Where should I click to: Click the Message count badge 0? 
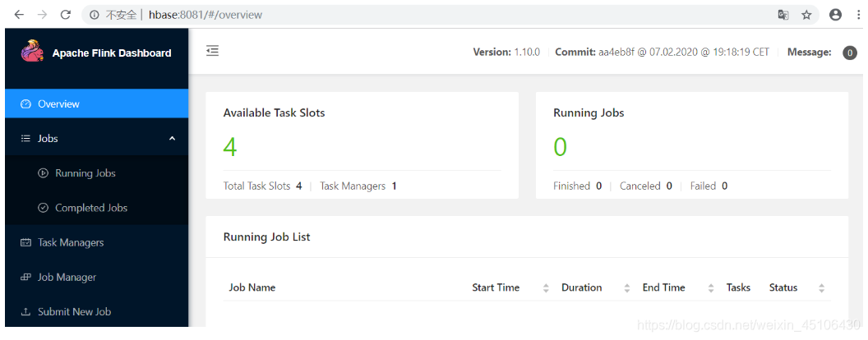[850, 53]
